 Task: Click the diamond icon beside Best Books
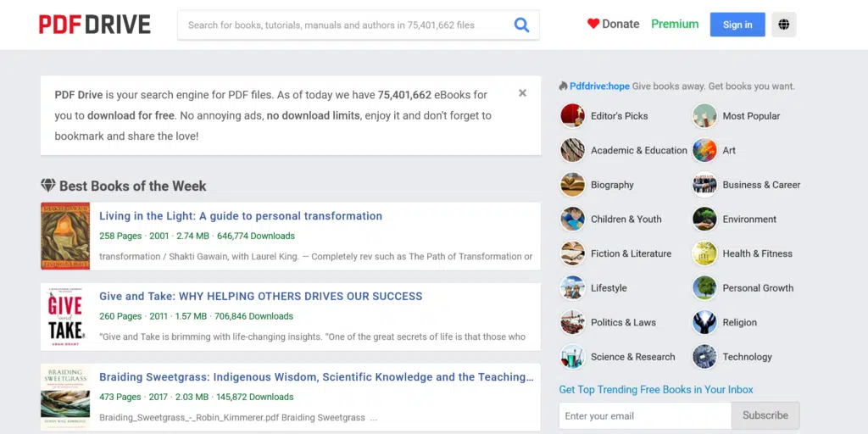(x=48, y=186)
